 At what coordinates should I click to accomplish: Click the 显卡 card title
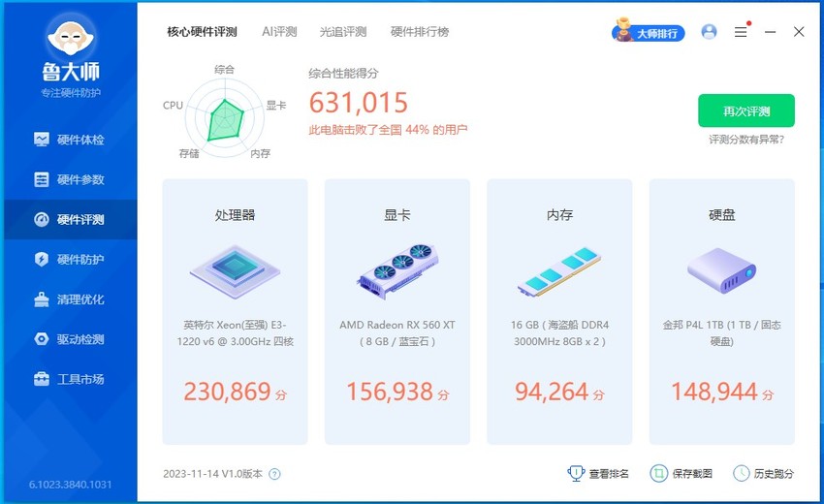pos(397,215)
